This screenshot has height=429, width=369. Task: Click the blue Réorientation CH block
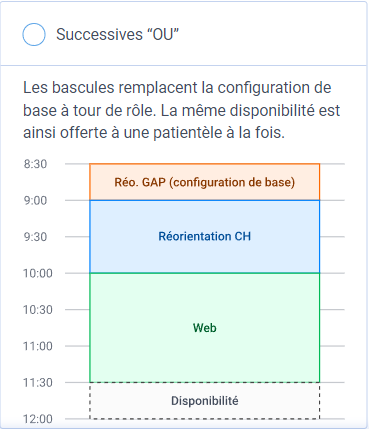click(205, 237)
